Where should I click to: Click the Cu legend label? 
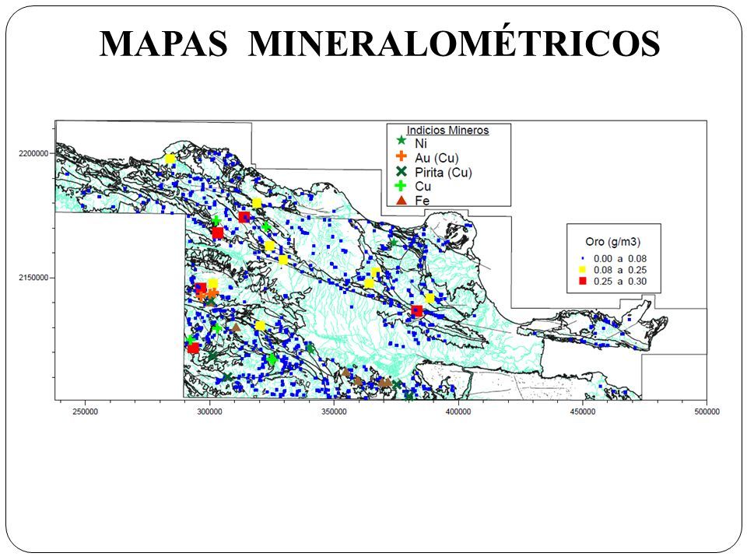click(x=423, y=186)
